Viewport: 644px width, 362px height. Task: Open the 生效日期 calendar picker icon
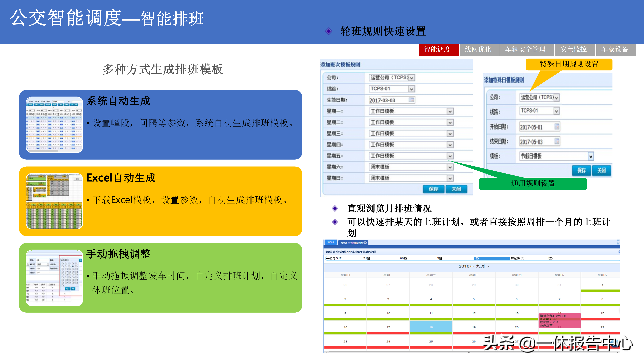(411, 100)
